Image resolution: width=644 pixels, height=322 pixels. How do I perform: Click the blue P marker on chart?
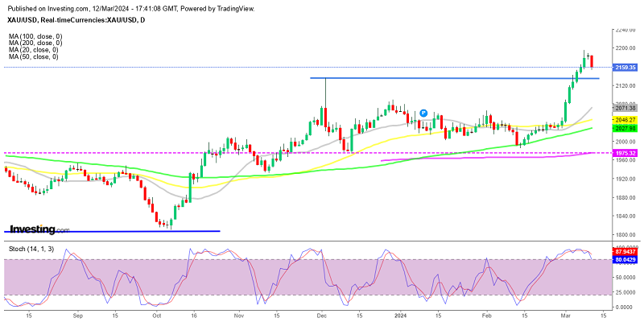click(423, 113)
